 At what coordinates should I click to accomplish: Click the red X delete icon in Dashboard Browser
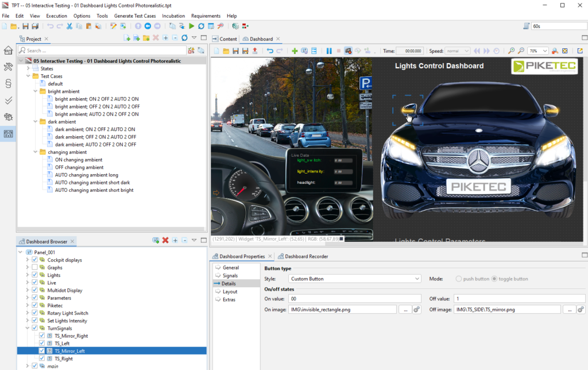(165, 240)
